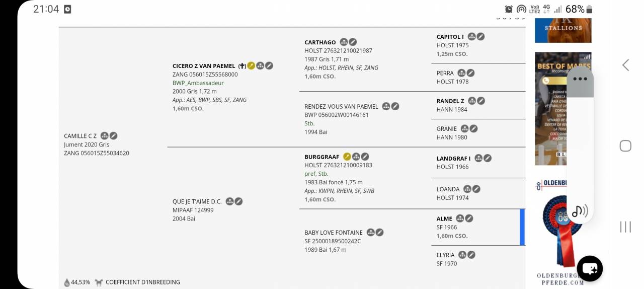Open the live chat bubble

[590, 268]
